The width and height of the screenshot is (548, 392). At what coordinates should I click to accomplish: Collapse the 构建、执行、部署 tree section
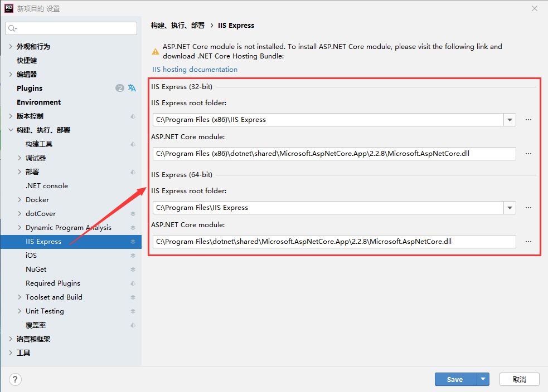click(11, 130)
